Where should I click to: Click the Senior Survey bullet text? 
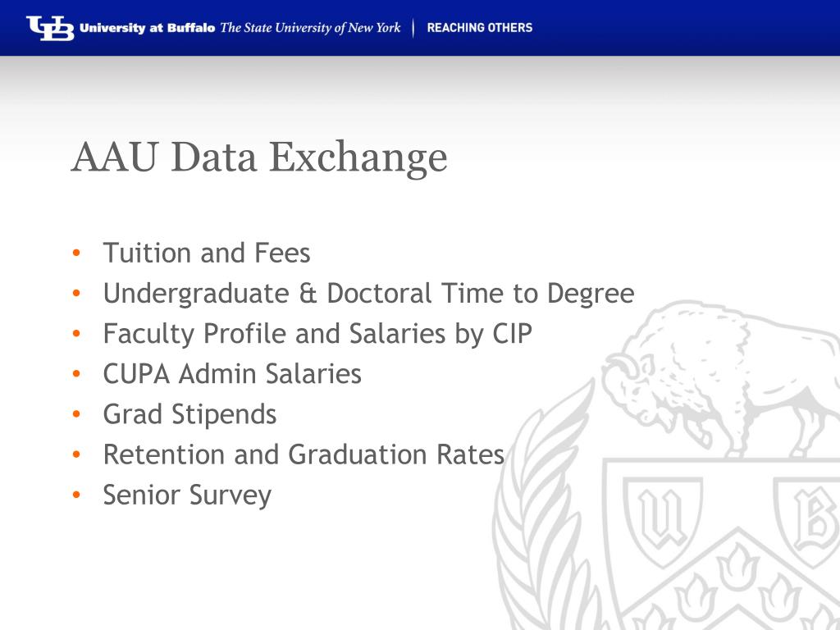tap(188, 495)
